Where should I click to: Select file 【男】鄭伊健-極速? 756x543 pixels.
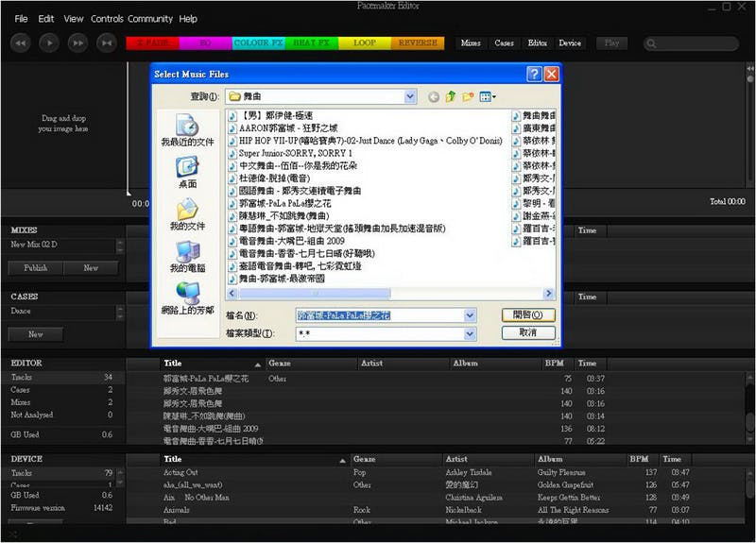click(x=270, y=115)
